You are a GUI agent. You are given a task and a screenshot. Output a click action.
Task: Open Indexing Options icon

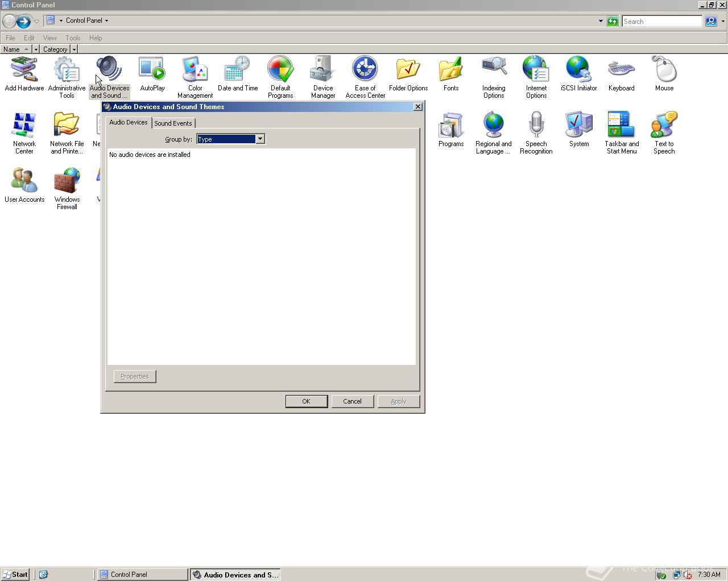pos(493,77)
